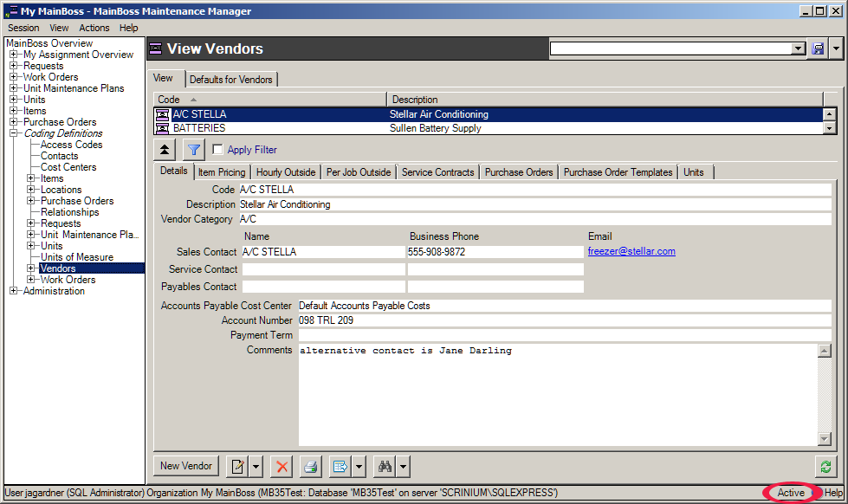Open dropdown arrow next to Edit icon

pyautogui.click(x=256, y=466)
